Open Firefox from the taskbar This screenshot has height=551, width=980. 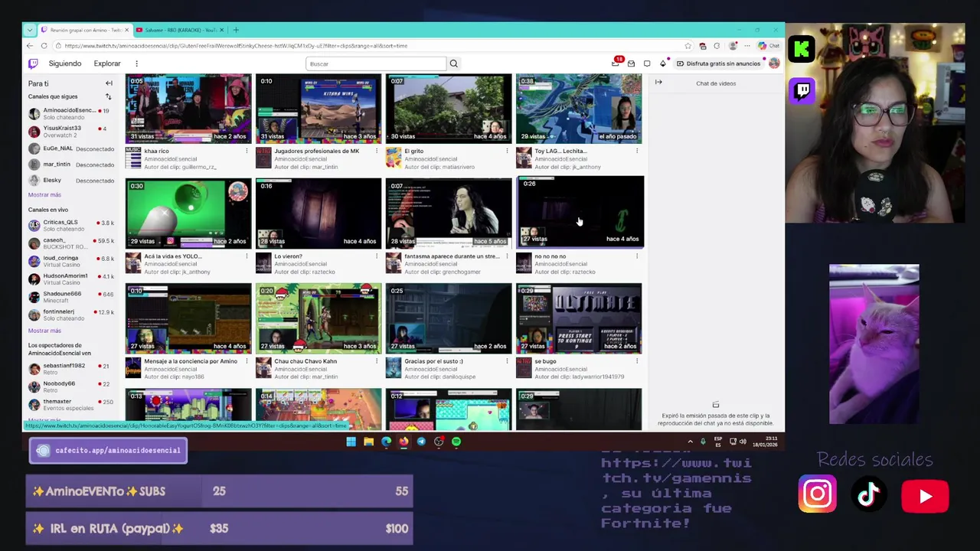[403, 442]
